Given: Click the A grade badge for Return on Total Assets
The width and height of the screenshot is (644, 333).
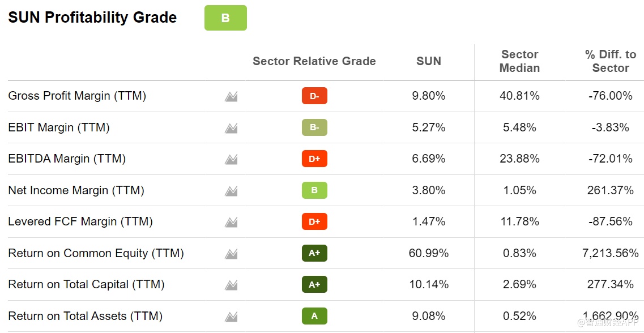Looking at the screenshot, I should (314, 316).
